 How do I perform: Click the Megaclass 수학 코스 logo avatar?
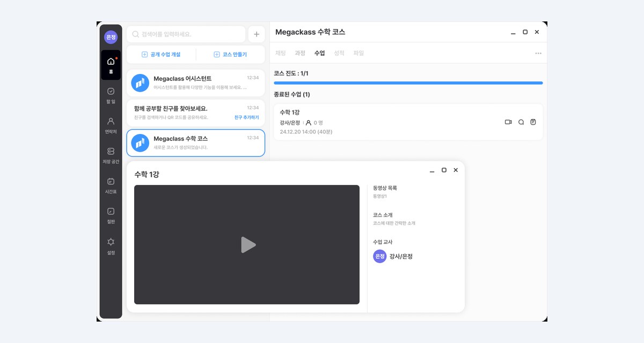(x=140, y=143)
